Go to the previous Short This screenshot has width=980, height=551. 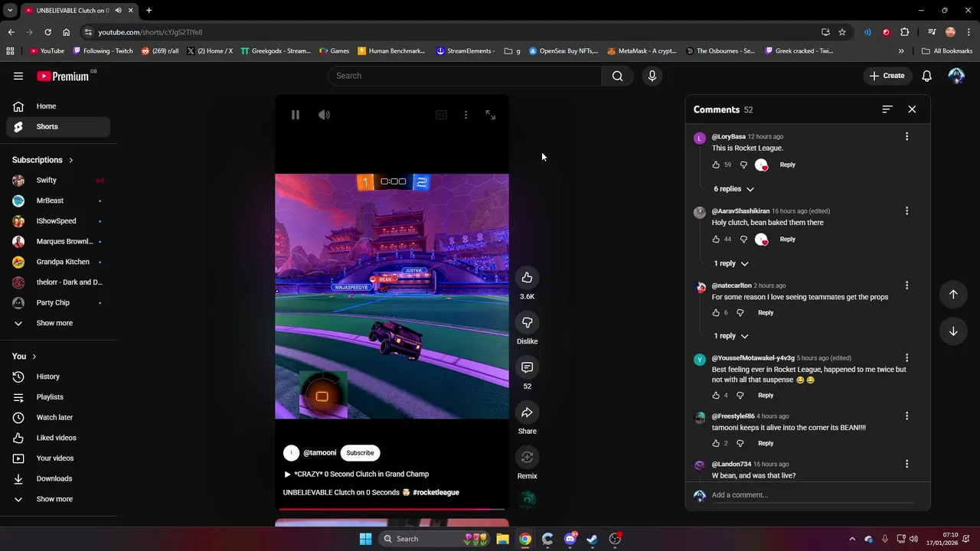coord(953,295)
